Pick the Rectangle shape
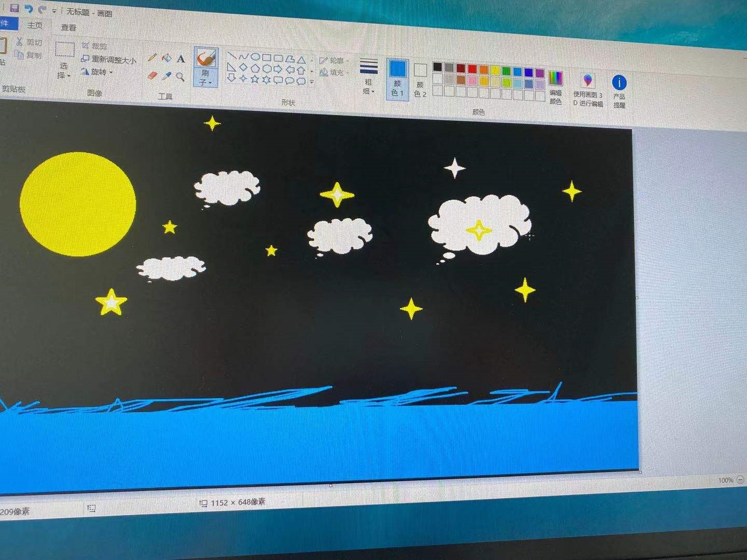Screen dimensions: 747x560 click(267, 57)
